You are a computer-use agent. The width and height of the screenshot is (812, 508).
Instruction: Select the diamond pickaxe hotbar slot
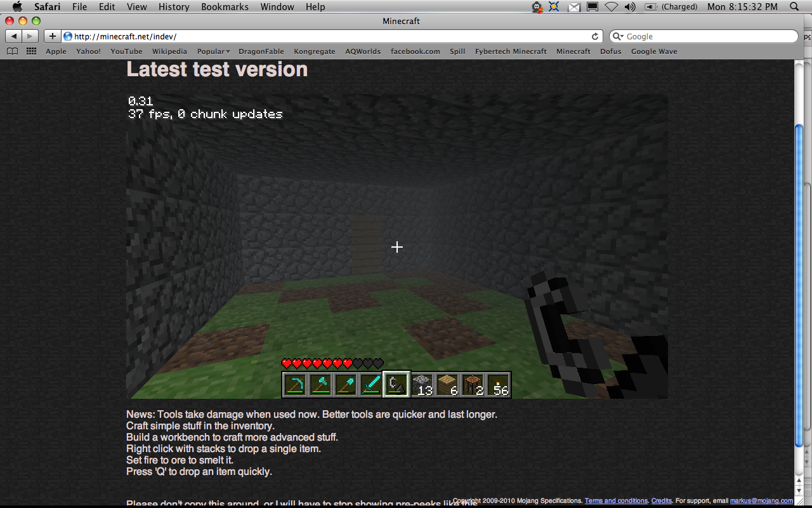click(295, 385)
